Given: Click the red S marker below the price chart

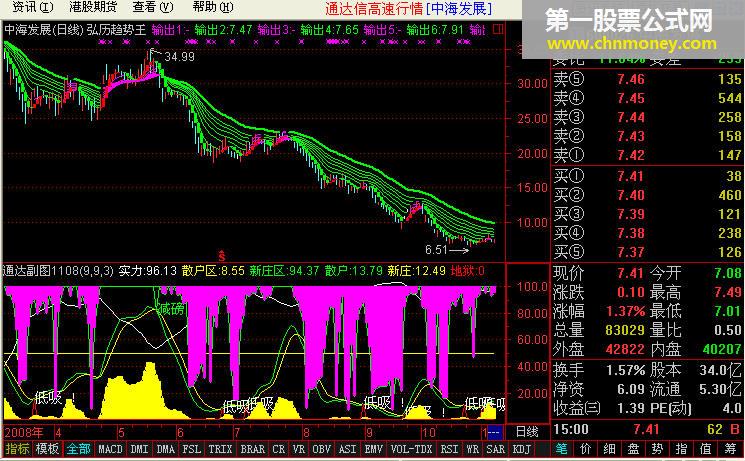Looking at the screenshot, I should pyautogui.click(x=221, y=256).
